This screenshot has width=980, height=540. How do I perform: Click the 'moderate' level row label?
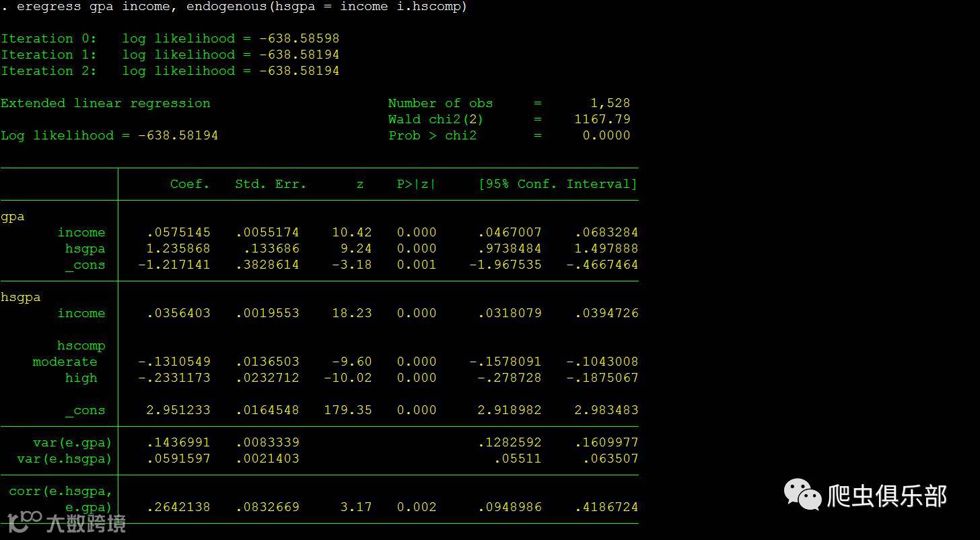(x=65, y=362)
